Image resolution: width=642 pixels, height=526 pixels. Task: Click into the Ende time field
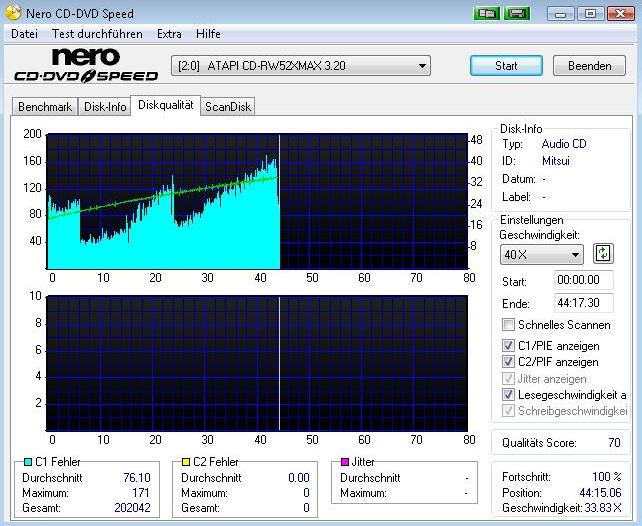(x=583, y=303)
